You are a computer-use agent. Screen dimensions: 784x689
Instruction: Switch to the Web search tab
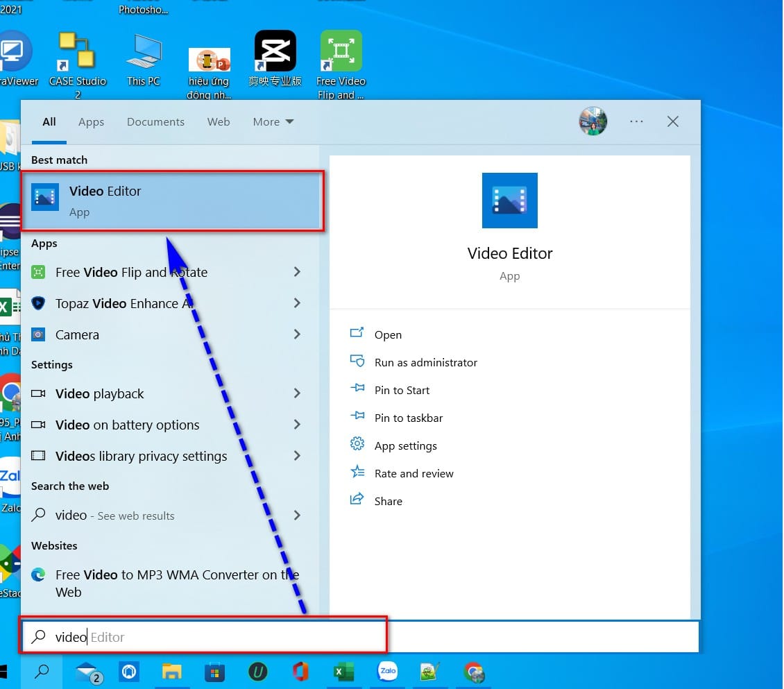coord(219,122)
